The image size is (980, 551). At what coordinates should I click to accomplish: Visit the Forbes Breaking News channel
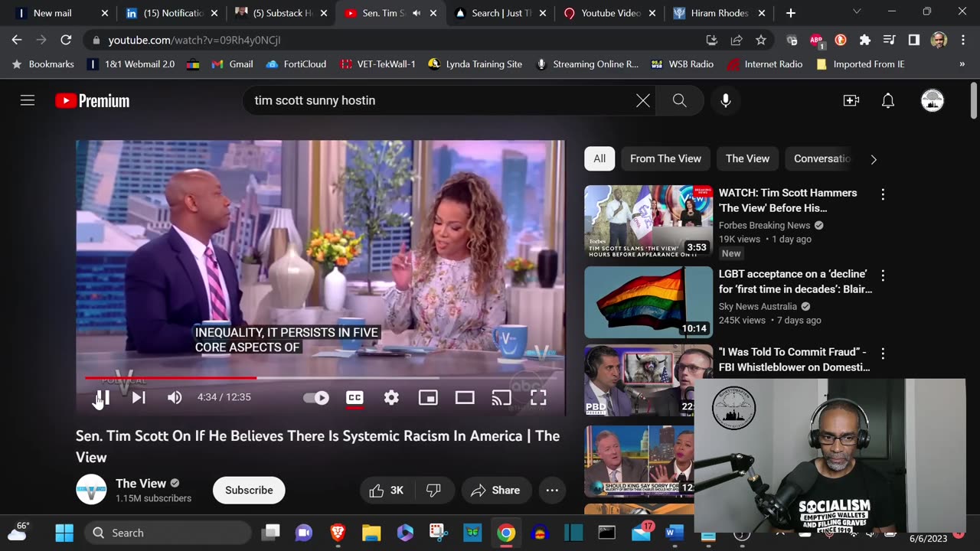pos(764,225)
